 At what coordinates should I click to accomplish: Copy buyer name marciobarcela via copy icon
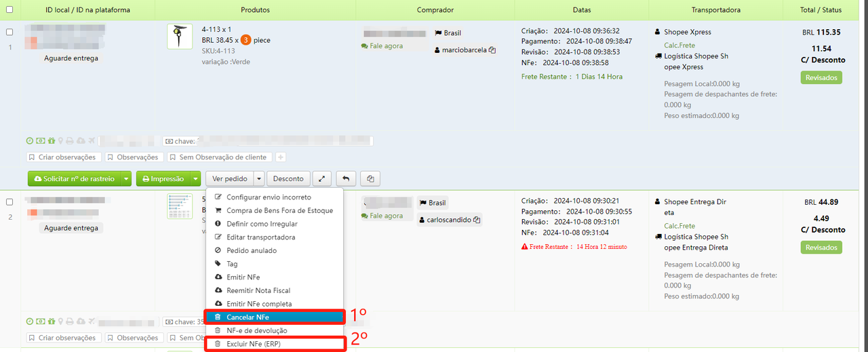(x=492, y=50)
